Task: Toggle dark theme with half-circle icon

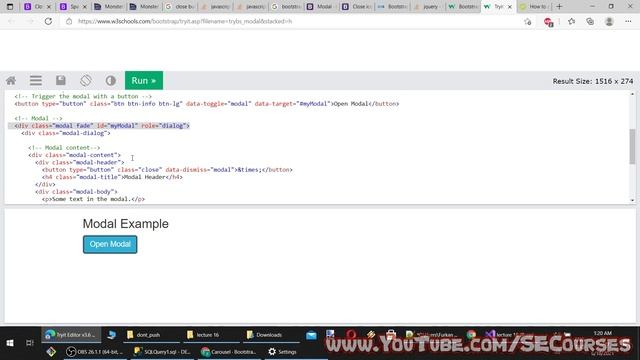Action: pyautogui.click(x=111, y=80)
